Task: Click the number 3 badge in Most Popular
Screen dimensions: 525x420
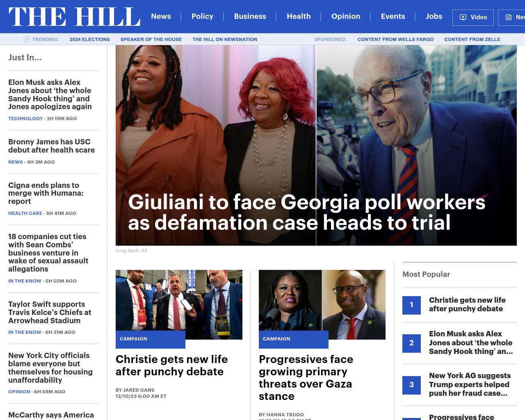Action: click(411, 385)
